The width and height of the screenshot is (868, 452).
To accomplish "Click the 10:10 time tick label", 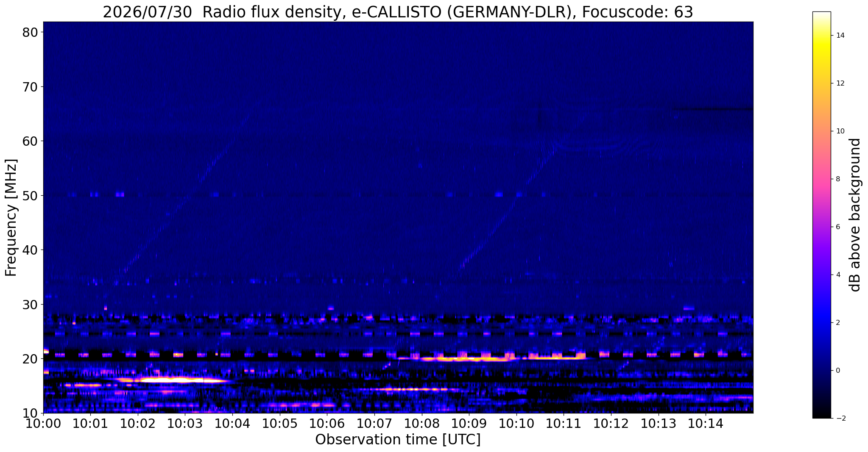I will pos(516,423).
